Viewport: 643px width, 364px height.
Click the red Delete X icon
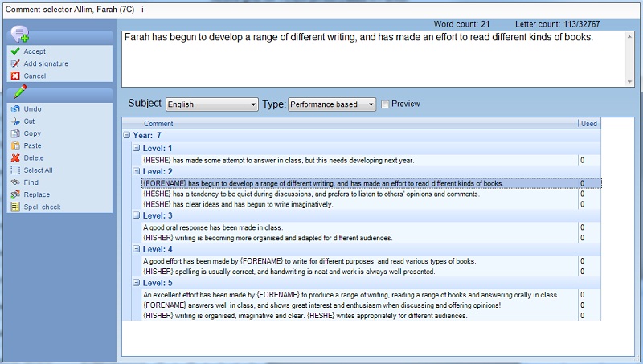[15, 157]
